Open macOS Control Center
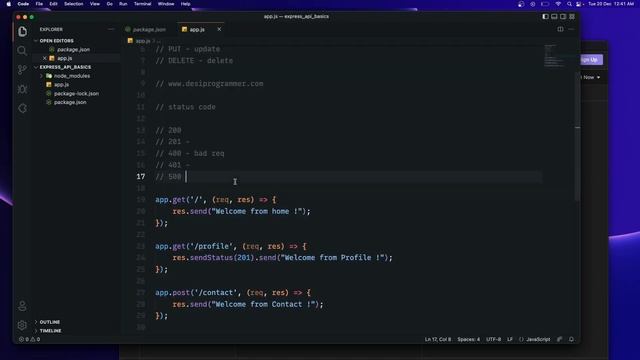 pos(578,4)
